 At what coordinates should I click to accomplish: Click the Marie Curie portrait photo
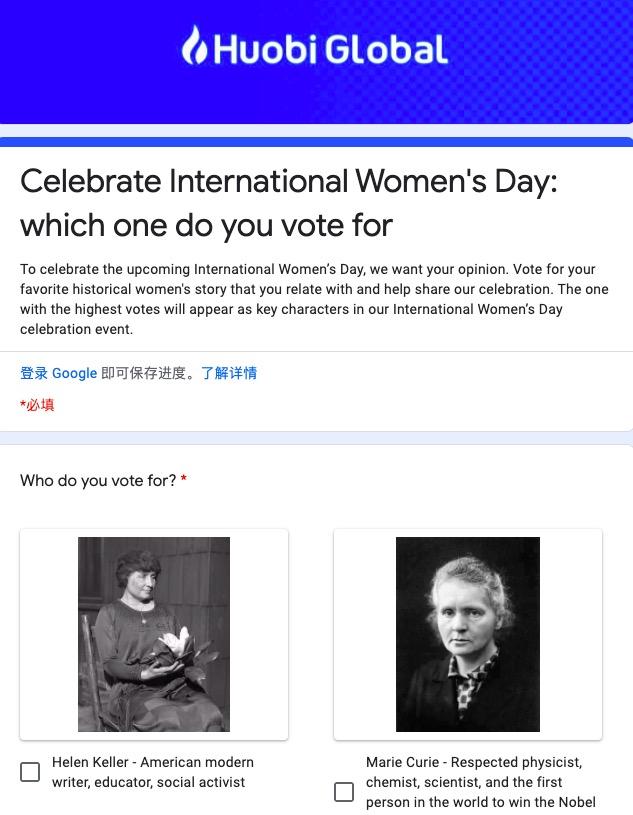pyautogui.click(x=467, y=634)
